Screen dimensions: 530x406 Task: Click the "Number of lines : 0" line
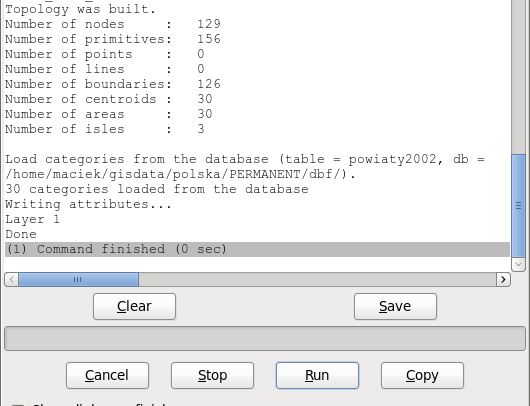(105, 69)
